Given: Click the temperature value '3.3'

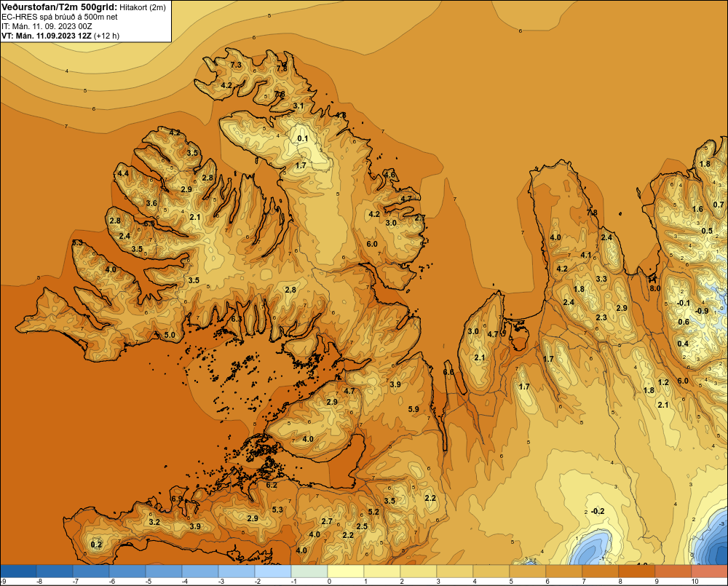Looking at the screenshot, I should (x=601, y=279).
